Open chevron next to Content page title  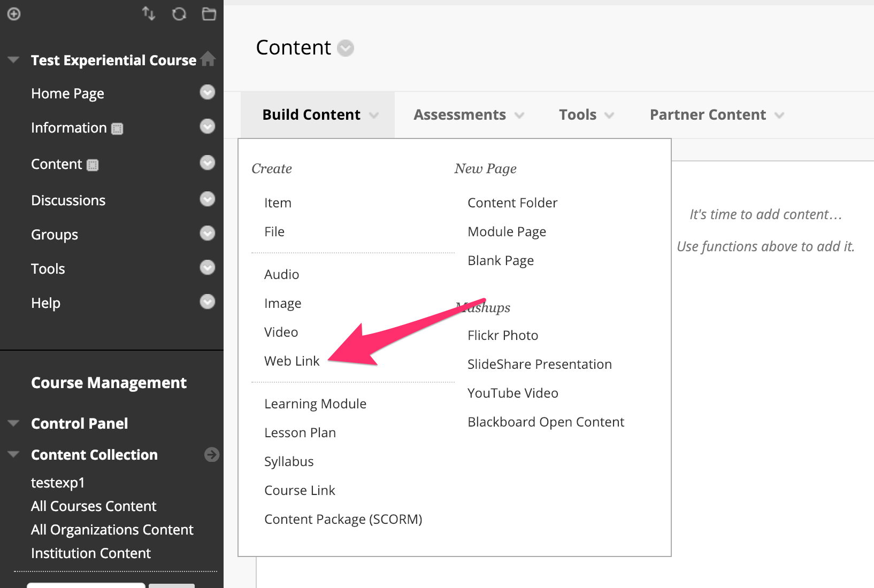(346, 48)
